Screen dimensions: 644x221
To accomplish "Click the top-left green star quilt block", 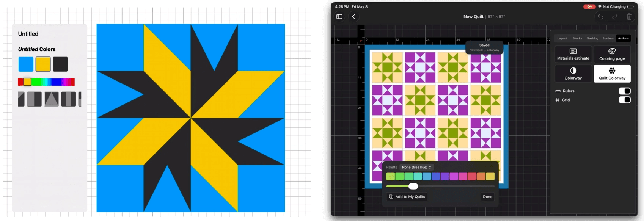I will click(x=387, y=67).
